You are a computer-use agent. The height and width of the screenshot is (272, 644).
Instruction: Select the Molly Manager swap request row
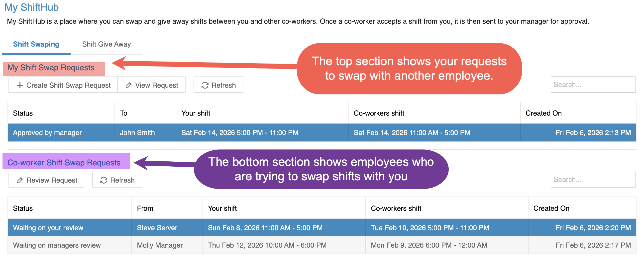(x=322, y=245)
